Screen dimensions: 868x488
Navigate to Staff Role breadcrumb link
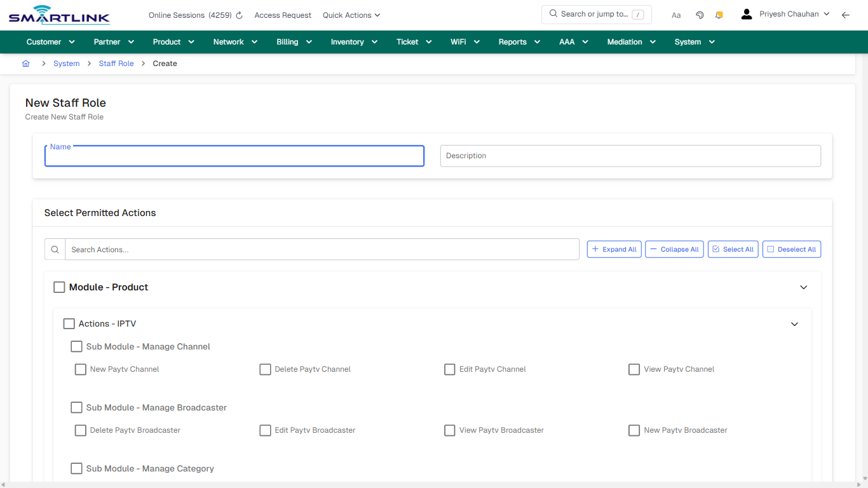click(x=116, y=63)
